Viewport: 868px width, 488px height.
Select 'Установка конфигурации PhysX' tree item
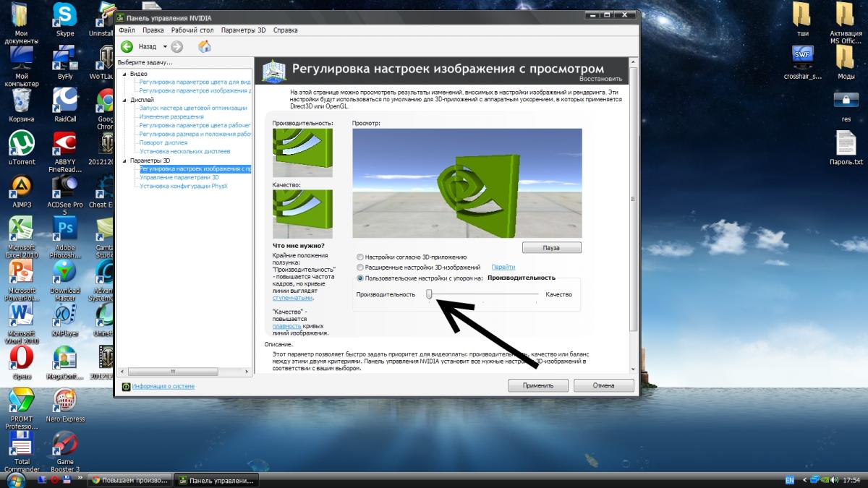(184, 186)
